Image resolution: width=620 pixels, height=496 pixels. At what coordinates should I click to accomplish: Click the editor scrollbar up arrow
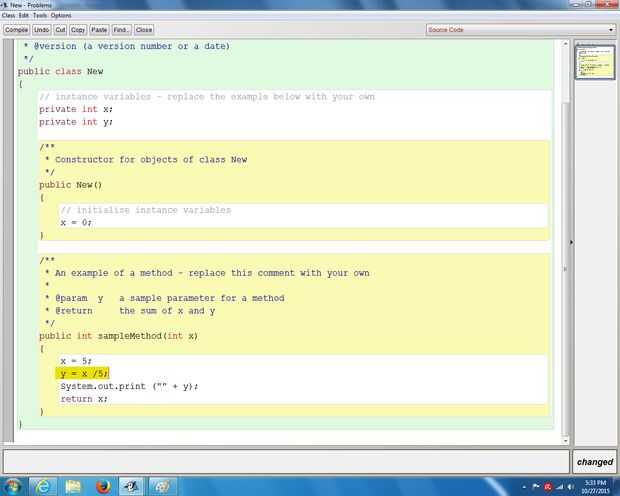point(565,43)
